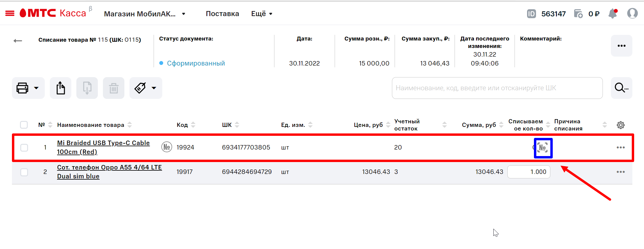Click the 0 ₽ balance
Screen dimensions: 644x249
pos(594,14)
